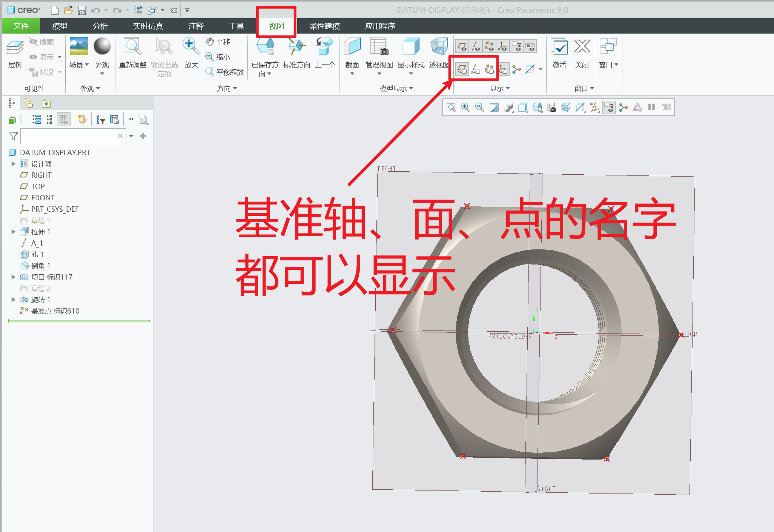774x532 pixels.
Task: Toggle plane tag display button
Action: pyautogui.click(x=462, y=69)
